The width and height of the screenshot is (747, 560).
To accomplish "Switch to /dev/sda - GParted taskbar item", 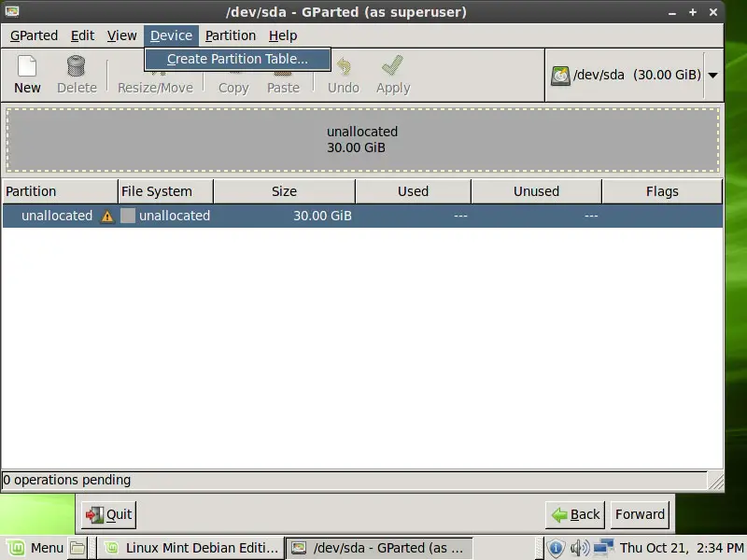I will (379, 548).
